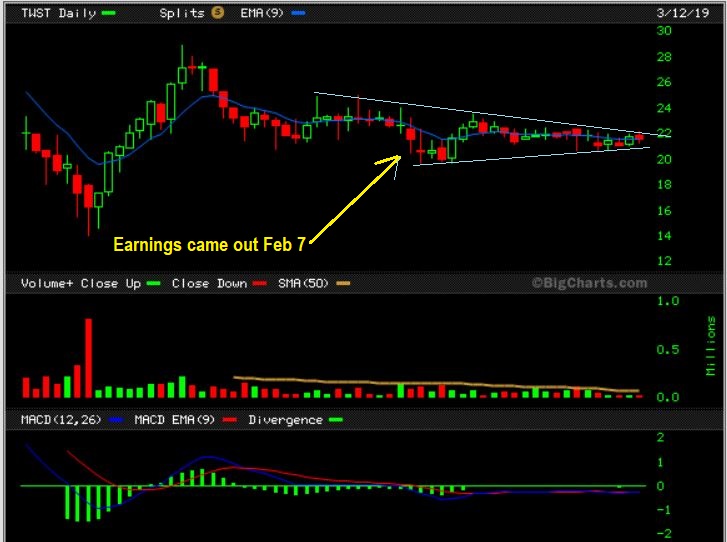Click the 'EMA(9)' label in price header
The image size is (727, 542).
coord(261,13)
